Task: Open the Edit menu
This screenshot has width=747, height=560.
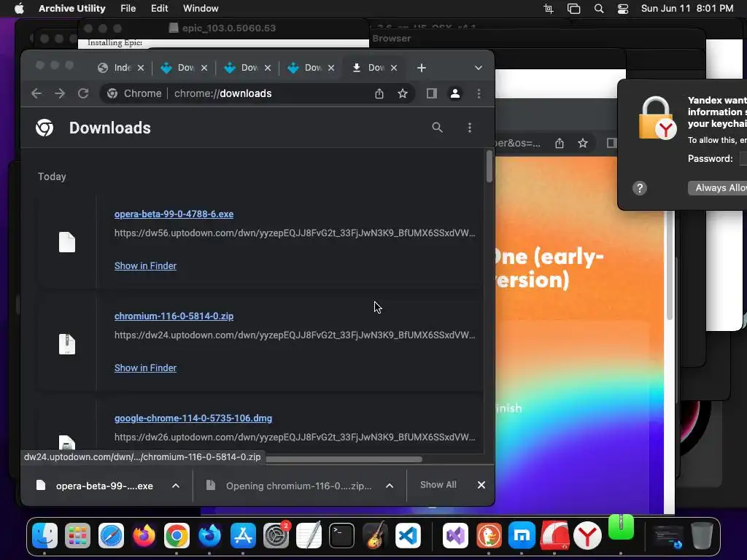Action: pyautogui.click(x=159, y=8)
